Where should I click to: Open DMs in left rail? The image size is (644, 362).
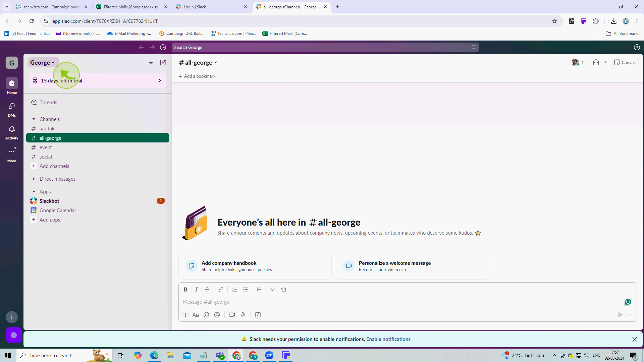12,109
